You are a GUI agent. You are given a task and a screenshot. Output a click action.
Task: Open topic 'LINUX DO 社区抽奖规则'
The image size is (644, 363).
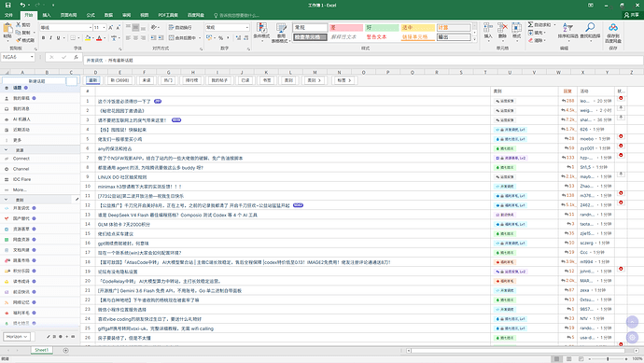[x=122, y=177]
